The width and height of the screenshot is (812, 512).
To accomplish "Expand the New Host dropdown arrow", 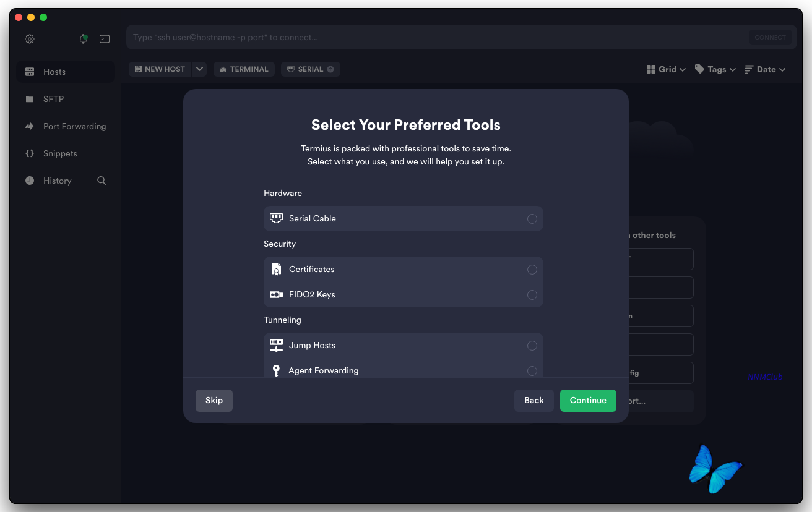I will 199,69.
